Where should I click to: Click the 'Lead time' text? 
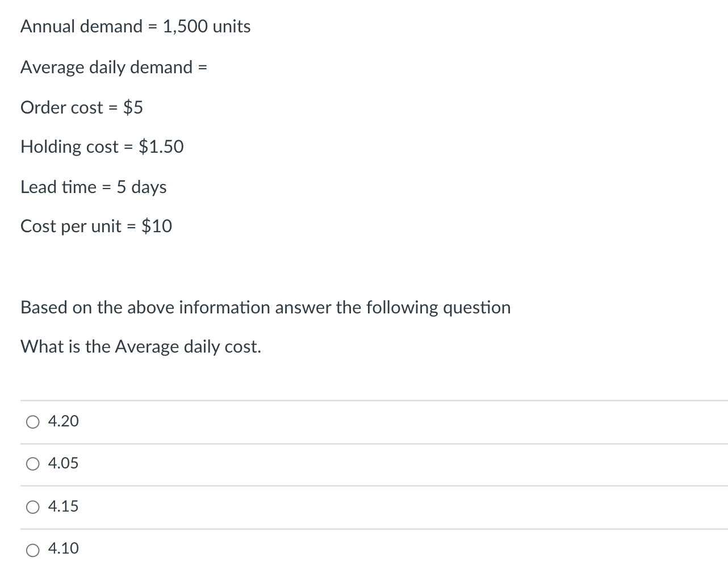58,187
